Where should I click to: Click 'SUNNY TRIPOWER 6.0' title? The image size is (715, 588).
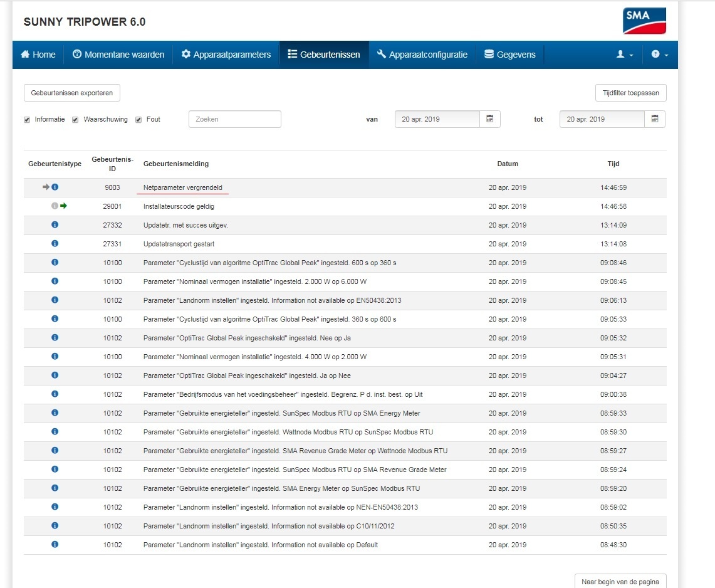coord(85,22)
